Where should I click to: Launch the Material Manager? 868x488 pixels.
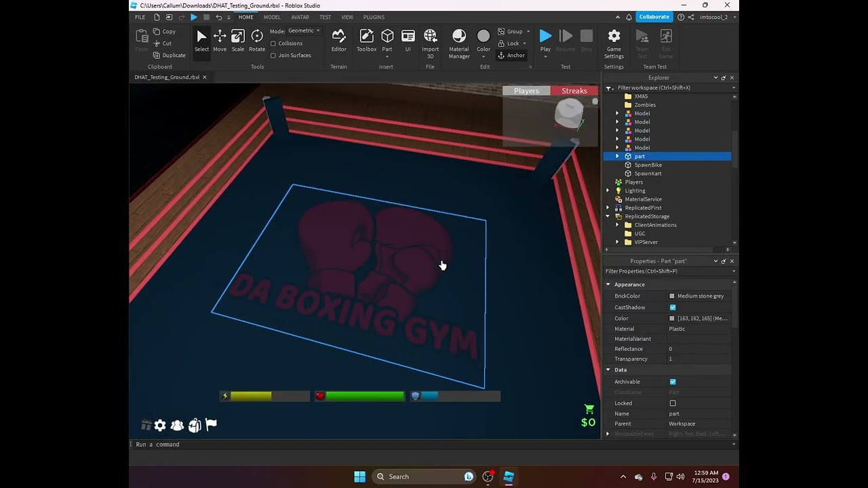click(459, 43)
